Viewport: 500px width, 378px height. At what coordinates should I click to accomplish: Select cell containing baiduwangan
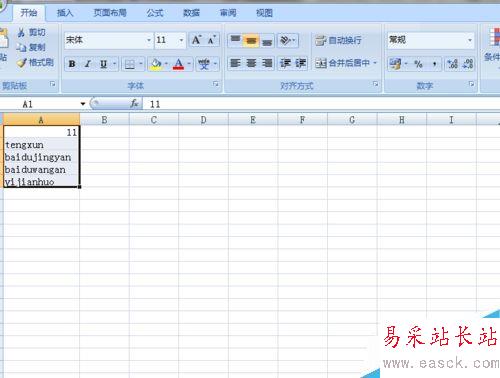pos(41,170)
